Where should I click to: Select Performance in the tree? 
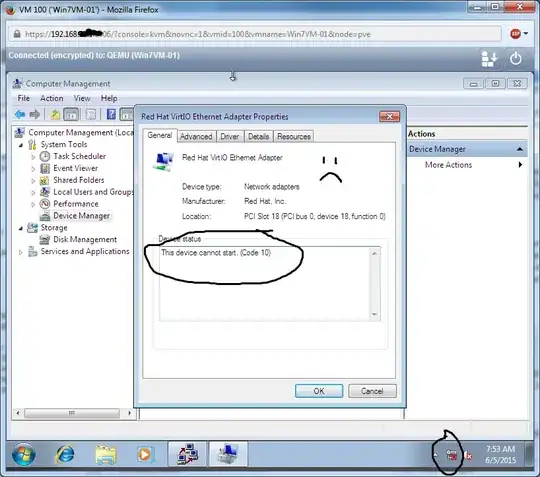click(76, 204)
